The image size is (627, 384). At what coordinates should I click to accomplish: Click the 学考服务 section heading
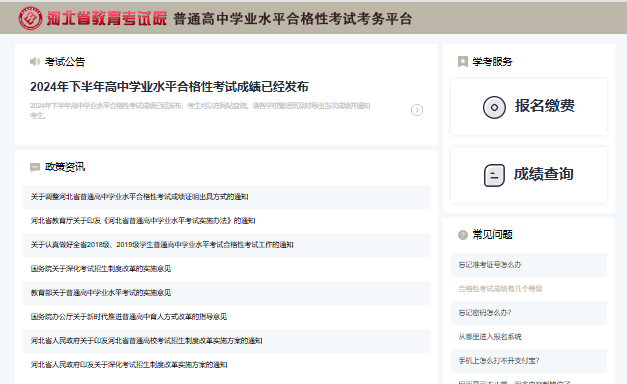(x=492, y=62)
